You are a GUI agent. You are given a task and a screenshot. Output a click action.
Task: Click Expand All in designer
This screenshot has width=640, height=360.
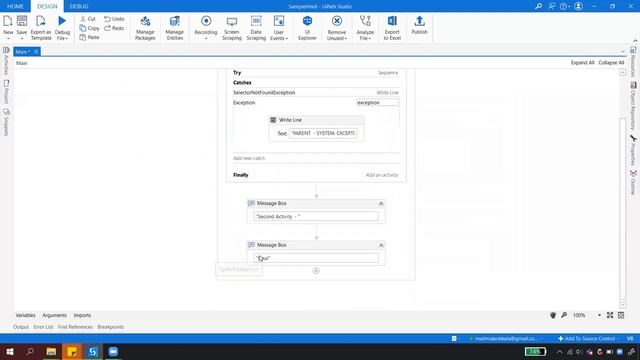point(582,62)
